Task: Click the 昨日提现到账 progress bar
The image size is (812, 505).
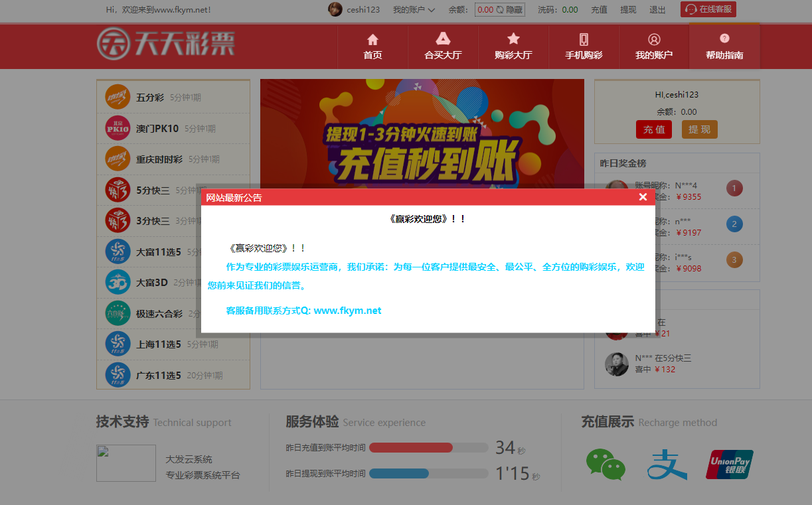Action: click(x=428, y=473)
